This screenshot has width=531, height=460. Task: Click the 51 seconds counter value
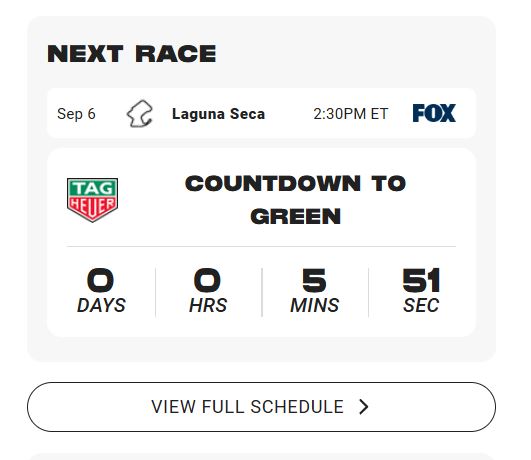421,280
